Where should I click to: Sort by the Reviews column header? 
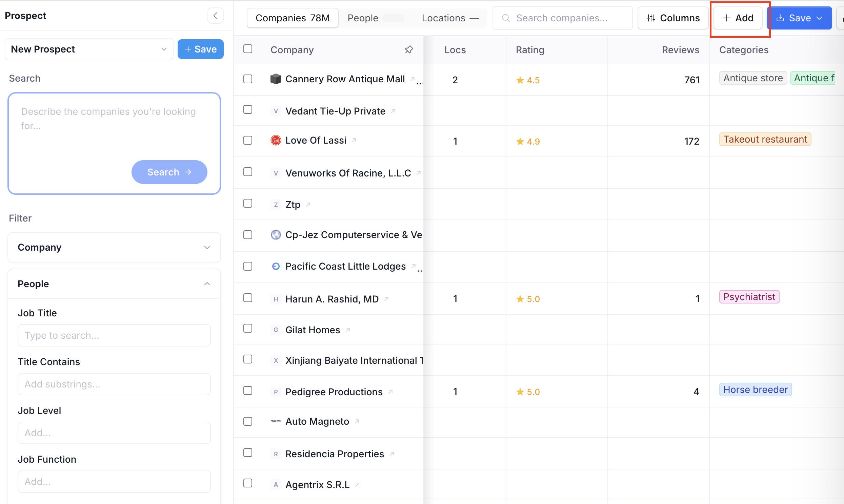[680, 49]
